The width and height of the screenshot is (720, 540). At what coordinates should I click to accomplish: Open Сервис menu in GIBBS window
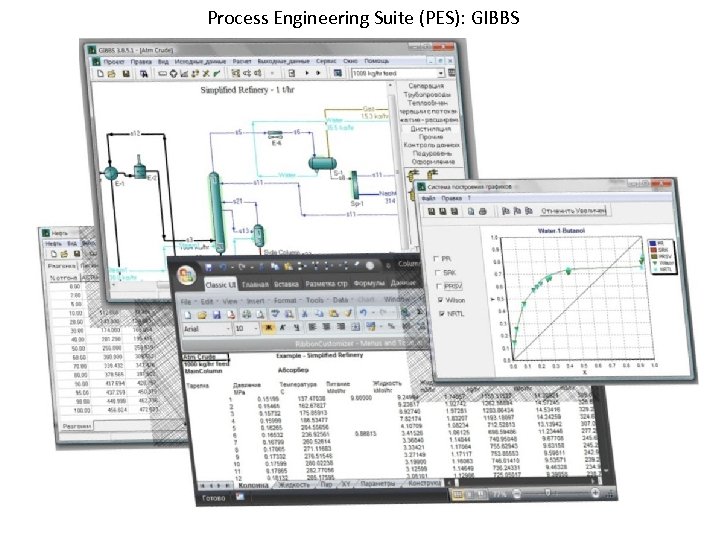click(326, 61)
